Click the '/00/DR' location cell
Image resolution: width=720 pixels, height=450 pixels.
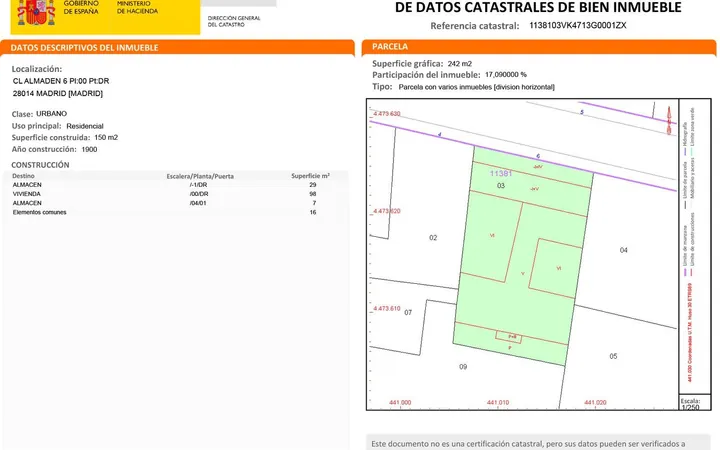coord(199,194)
